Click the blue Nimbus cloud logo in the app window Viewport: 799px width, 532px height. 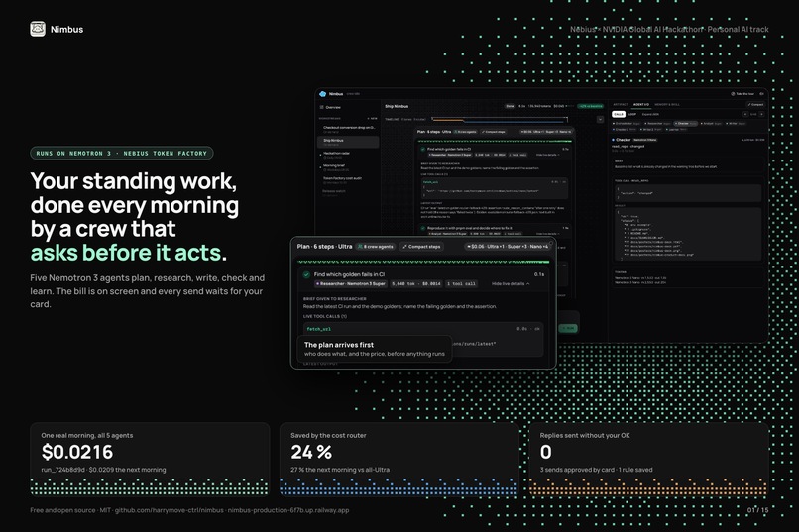pyautogui.click(x=322, y=94)
